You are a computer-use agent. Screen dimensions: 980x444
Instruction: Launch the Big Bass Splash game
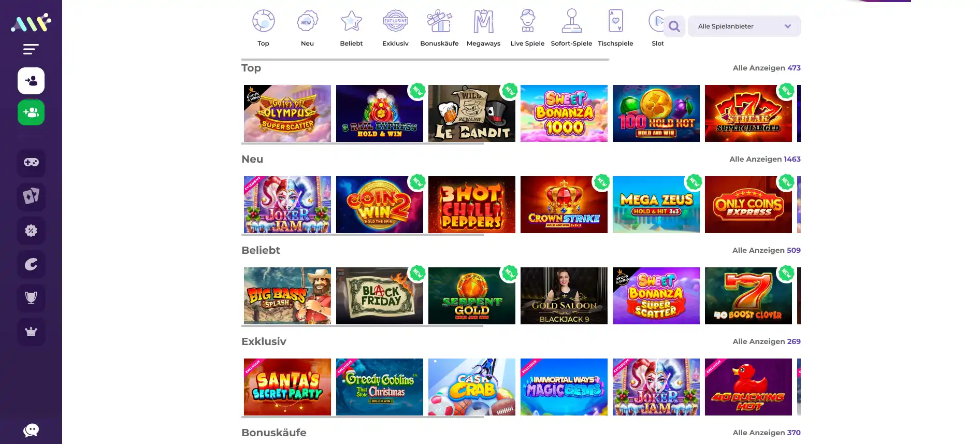[287, 296]
